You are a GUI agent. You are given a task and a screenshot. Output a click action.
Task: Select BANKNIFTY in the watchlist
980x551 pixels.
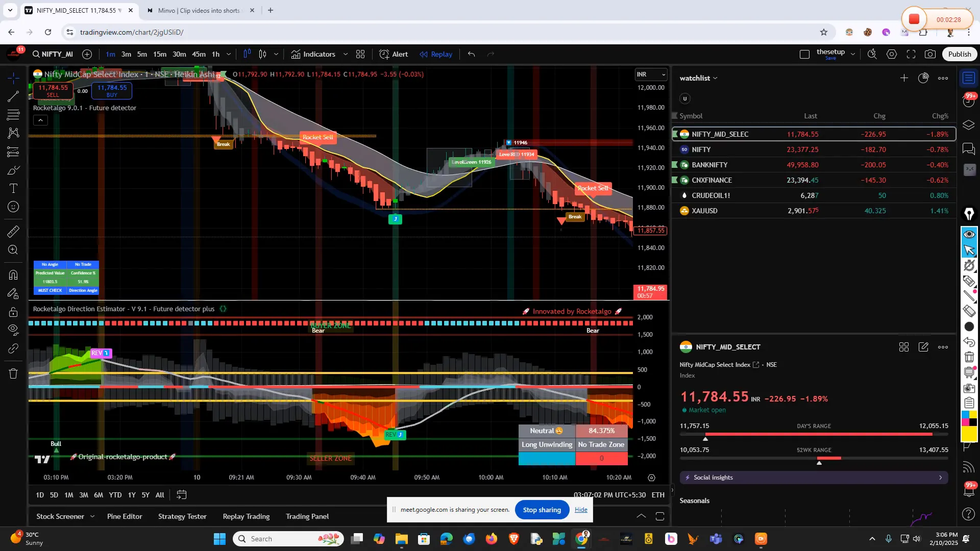(709, 164)
